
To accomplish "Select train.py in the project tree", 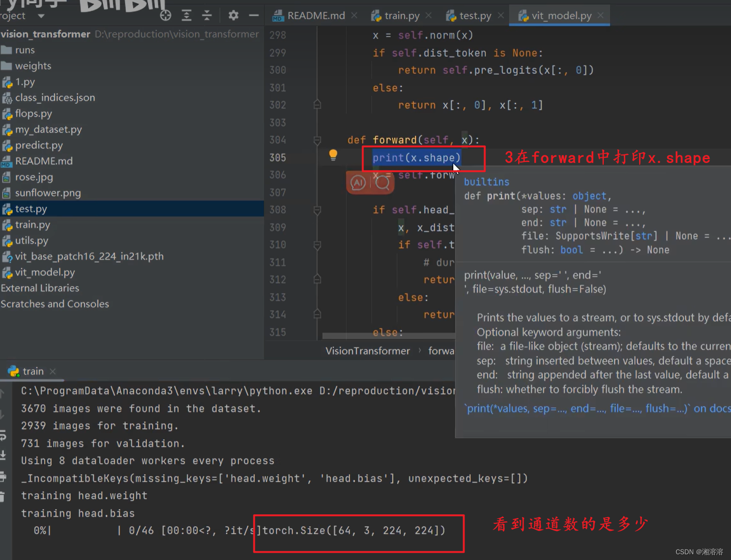I will pos(32,224).
